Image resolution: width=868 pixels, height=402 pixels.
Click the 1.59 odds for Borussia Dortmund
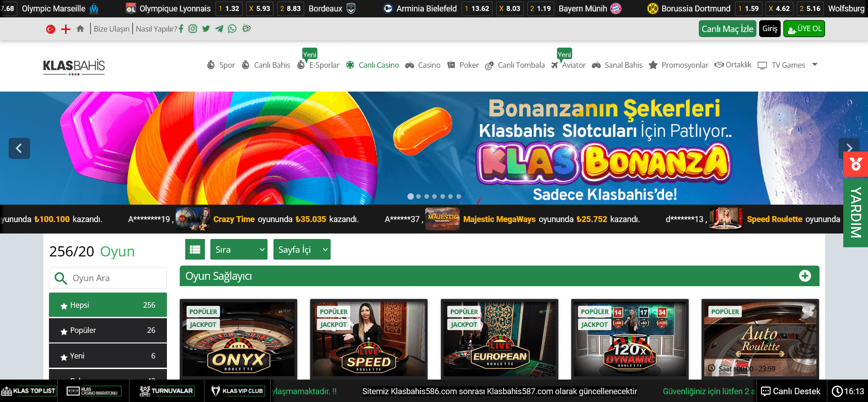748,8
